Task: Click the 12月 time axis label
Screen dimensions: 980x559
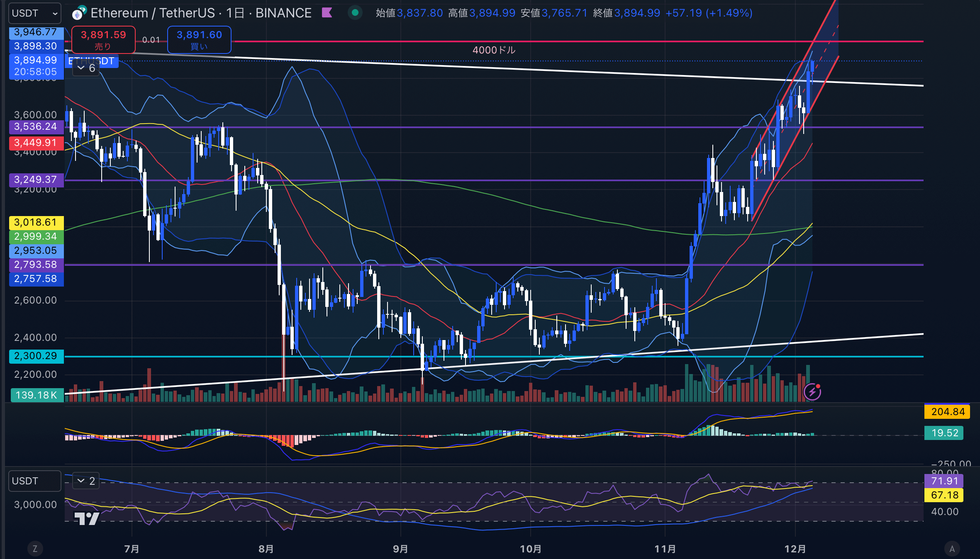Action: pyautogui.click(x=795, y=549)
